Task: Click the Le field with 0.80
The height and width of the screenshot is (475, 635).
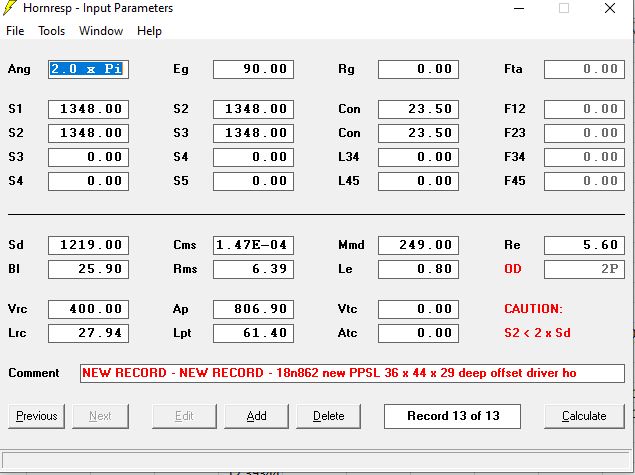Action: click(418, 269)
